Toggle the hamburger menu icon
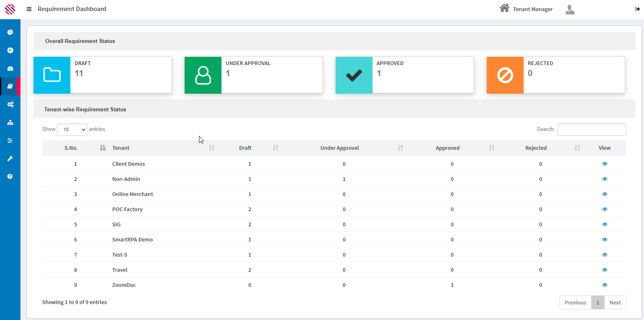 click(29, 9)
